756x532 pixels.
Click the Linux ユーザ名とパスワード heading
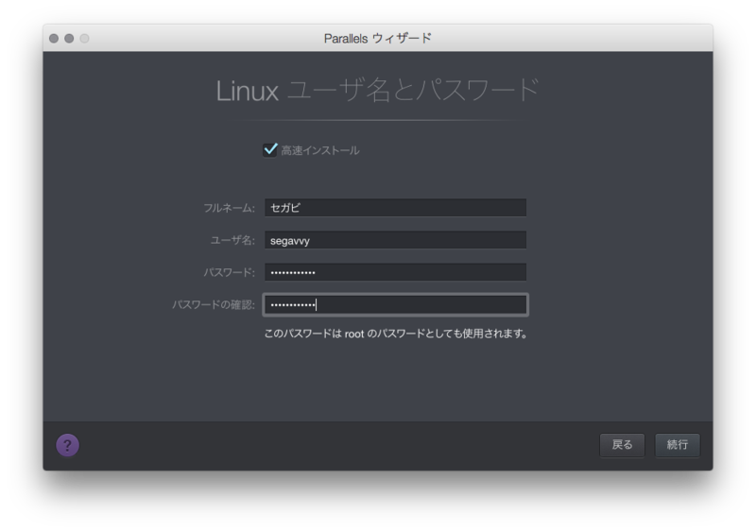(x=377, y=90)
